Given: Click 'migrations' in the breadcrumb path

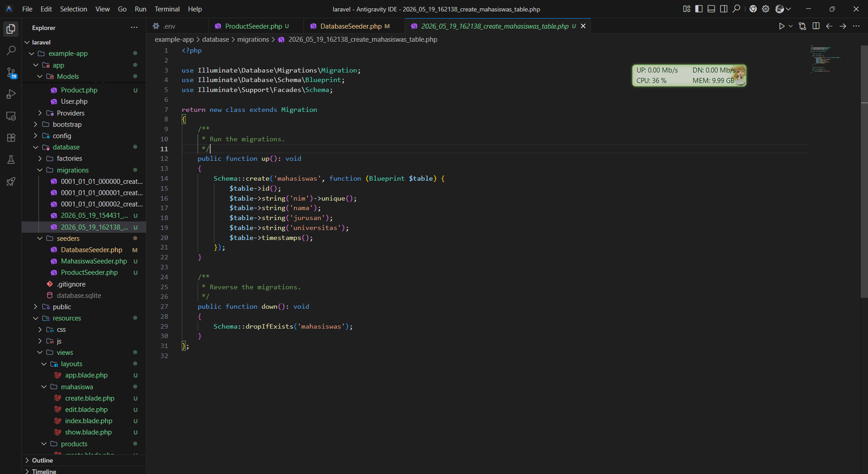Looking at the screenshot, I should [x=253, y=39].
